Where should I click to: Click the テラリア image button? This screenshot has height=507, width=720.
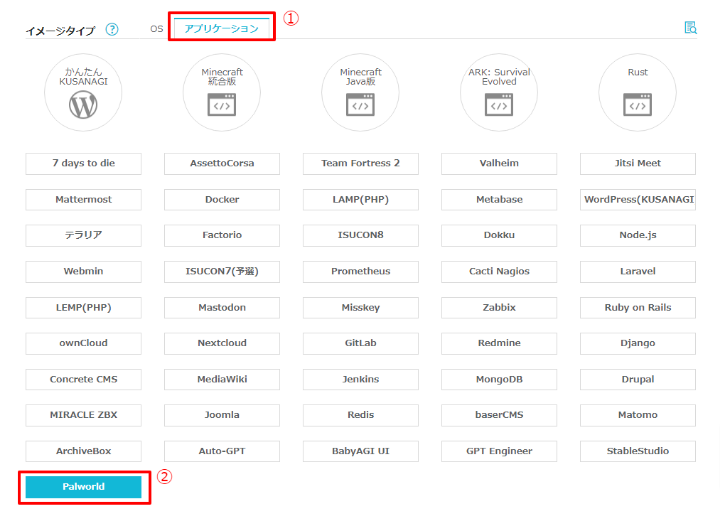(x=83, y=235)
